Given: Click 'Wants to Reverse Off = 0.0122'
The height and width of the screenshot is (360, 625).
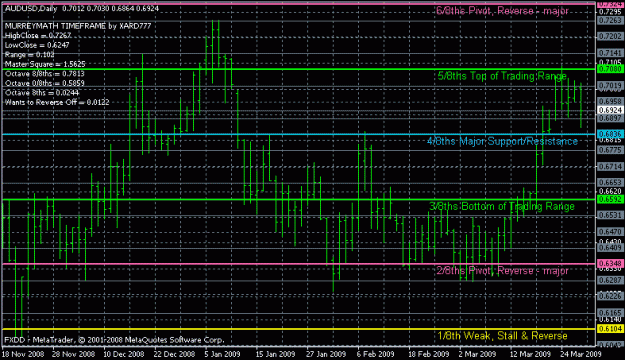Looking at the screenshot, I should (x=57, y=102).
